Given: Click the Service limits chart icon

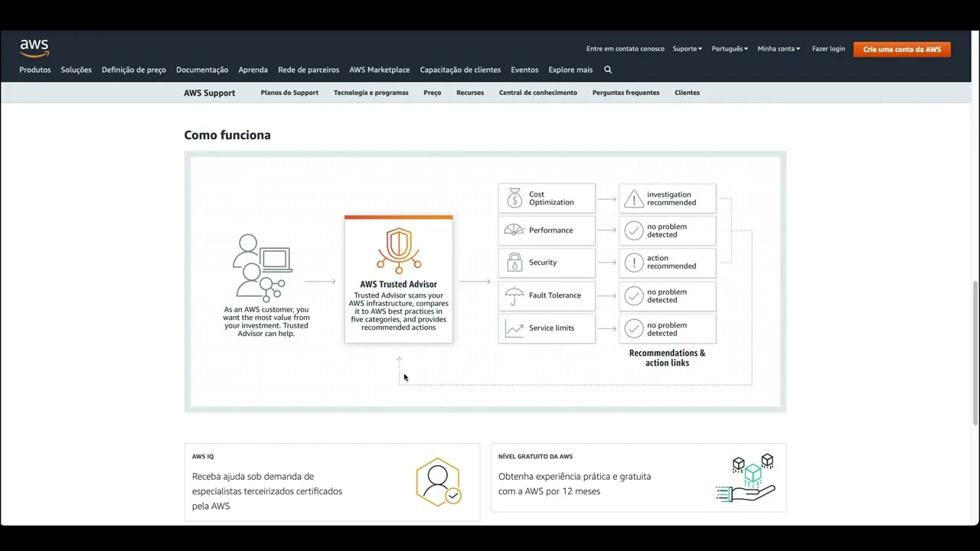Looking at the screenshot, I should pos(514,328).
